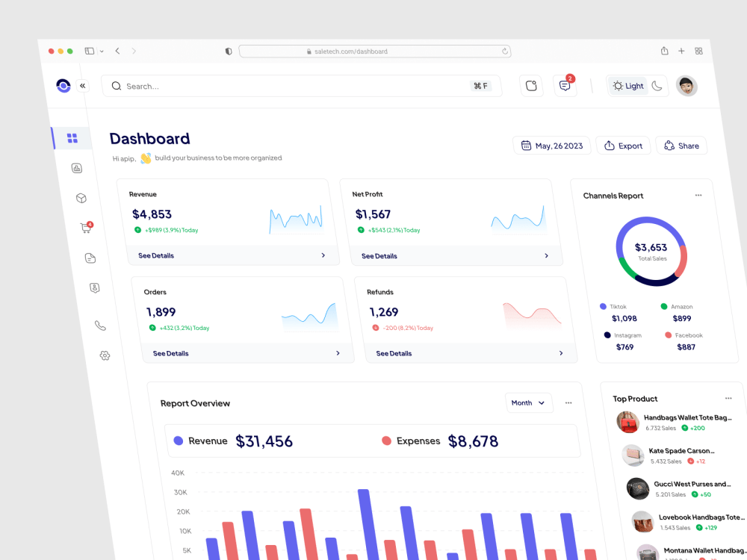Open the customer badge sidebar icon
The image size is (747, 560).
[95, 287]
